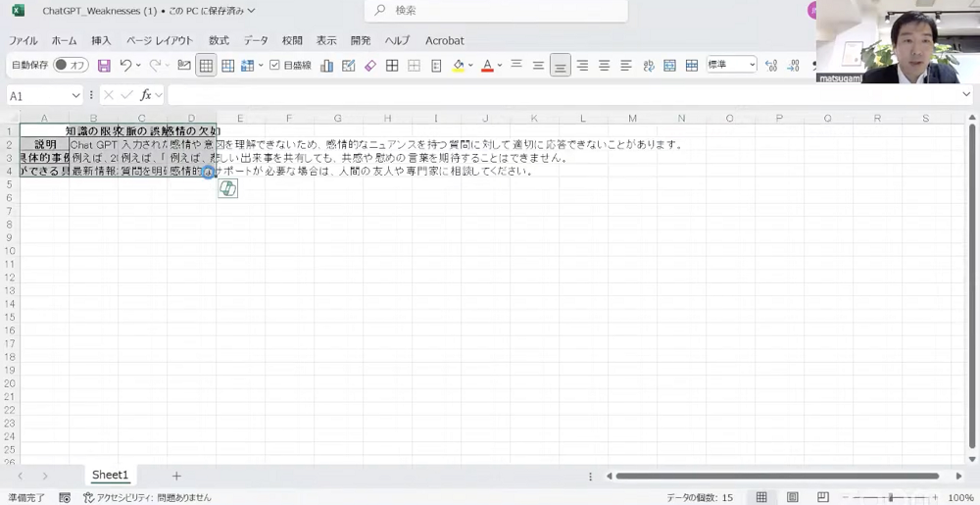Add a new sheet with plus button

click(x=176, y=476)
